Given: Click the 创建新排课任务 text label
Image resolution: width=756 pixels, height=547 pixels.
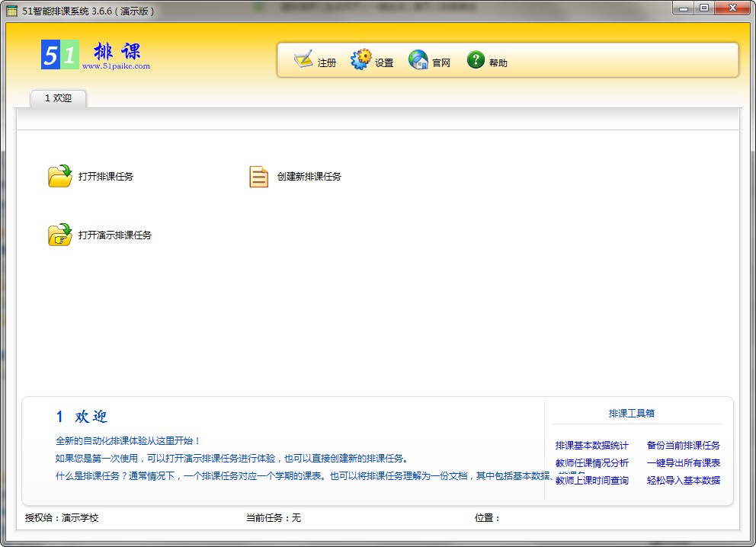Looking at the screenshot, I should 309,177.
